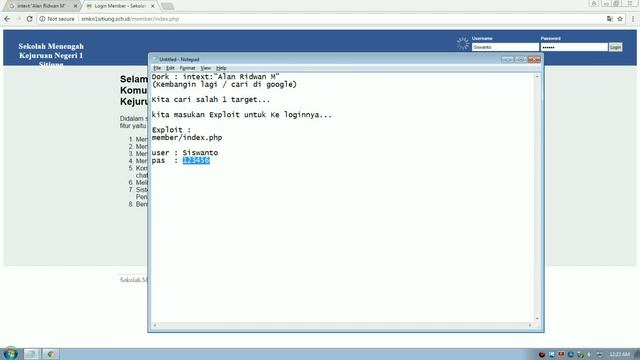Click the Chrome taskbar button
Viewport: 640px width, 360px height.
tap(51, 354)
